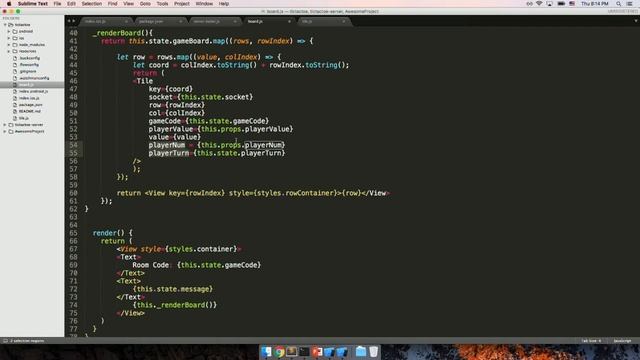
Task: Select board.js in the sidebar
Action: click(32, 84)
